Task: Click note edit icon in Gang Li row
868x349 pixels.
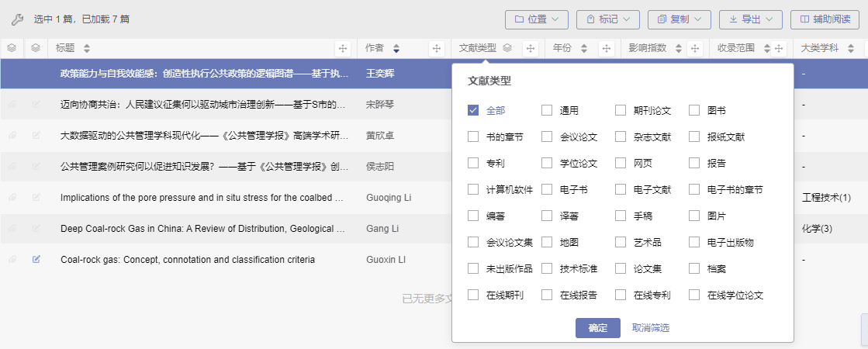Action: pos(36,228)
